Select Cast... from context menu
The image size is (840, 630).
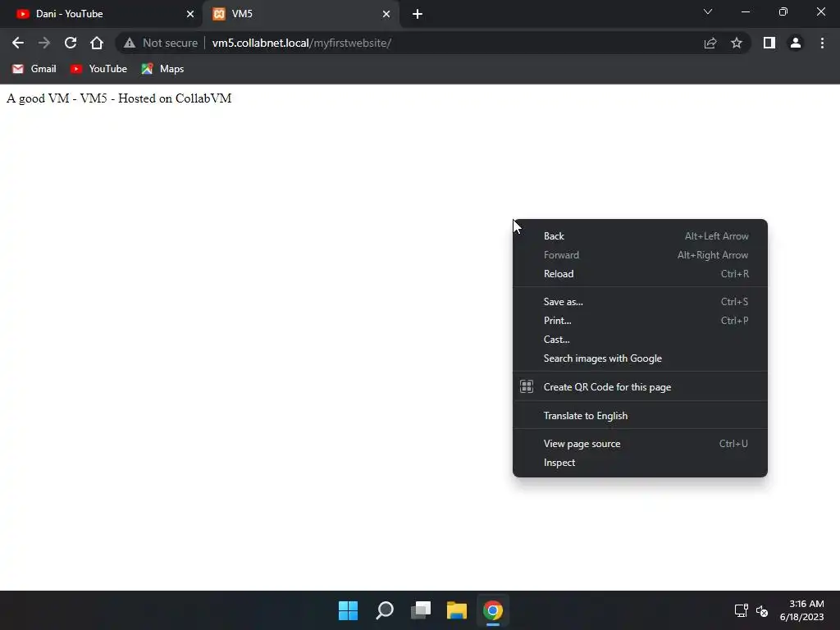(x=640, y=340)
